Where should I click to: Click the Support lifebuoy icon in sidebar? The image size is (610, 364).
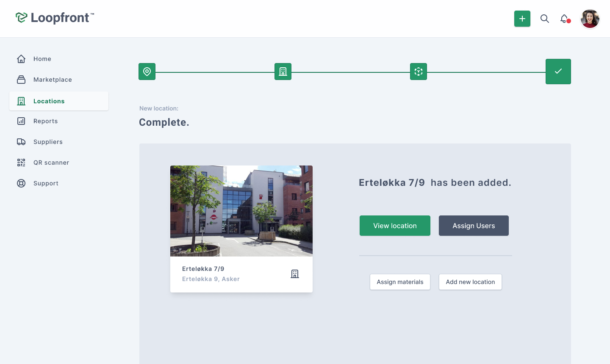point(21,183)
